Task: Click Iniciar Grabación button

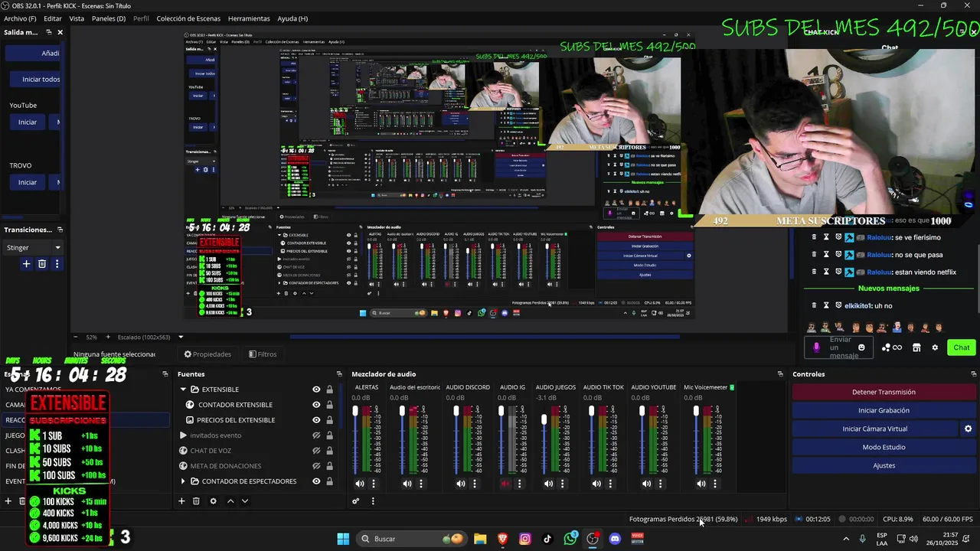Action: (x=884, y=410)
